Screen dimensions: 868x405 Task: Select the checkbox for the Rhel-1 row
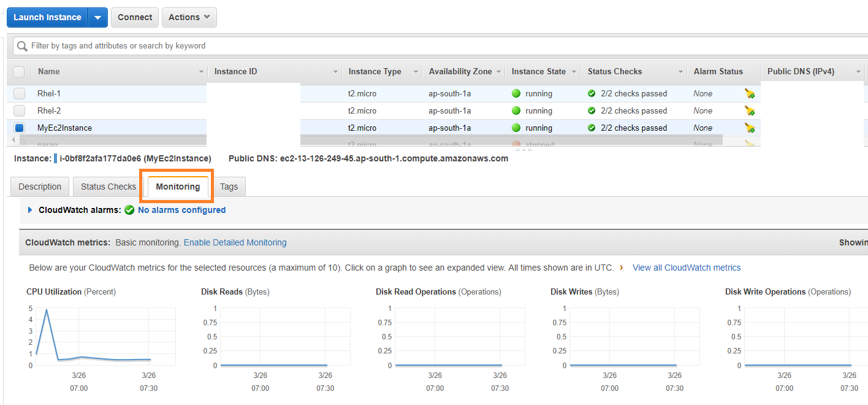tap(18, 93)
